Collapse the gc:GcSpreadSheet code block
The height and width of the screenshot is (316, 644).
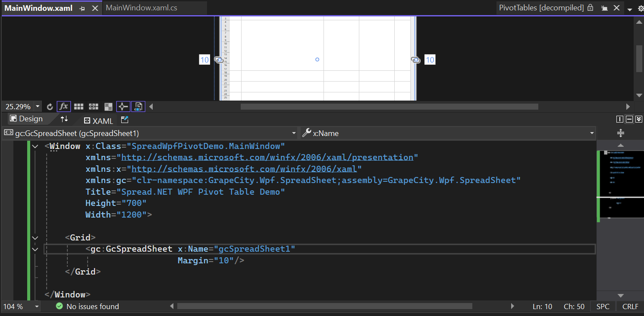35,249
